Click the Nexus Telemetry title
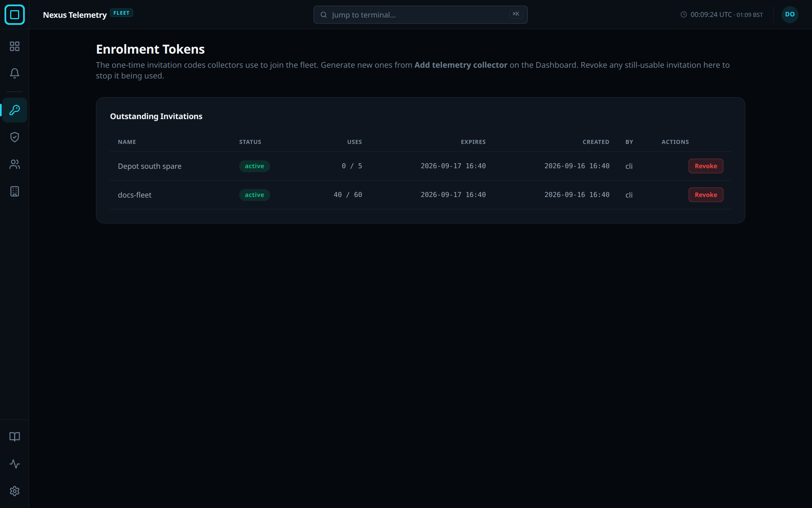The height and width of the screenshot is (508, 812). click(75, 15)
